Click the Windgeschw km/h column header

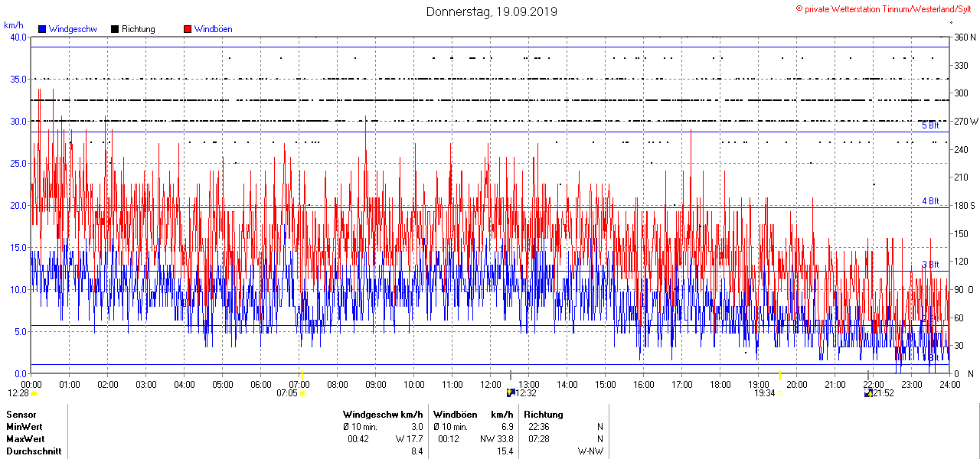tap(383, 414)
